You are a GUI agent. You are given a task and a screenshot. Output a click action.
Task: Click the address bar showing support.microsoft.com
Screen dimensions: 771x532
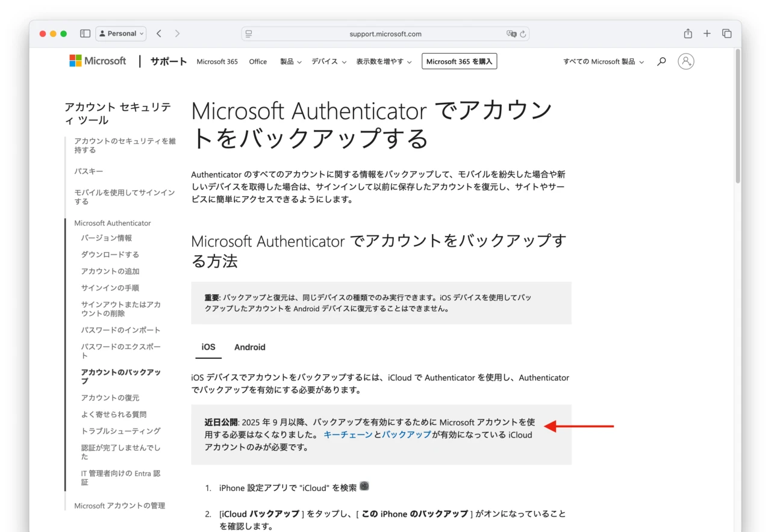pyautogui.click(x=385, y=34)
